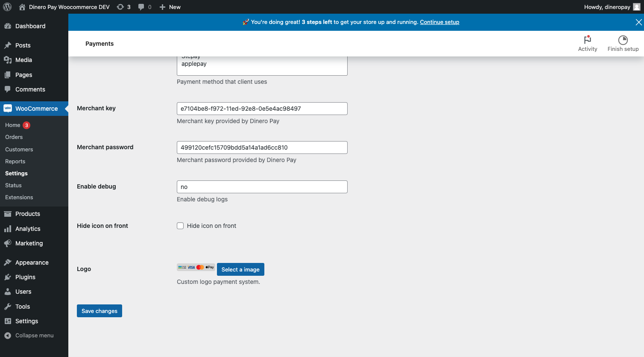The height and width of the screenshot is (357, 644).
Task: Go to Extensions submenu item
Action: click(x=19, y=197)
